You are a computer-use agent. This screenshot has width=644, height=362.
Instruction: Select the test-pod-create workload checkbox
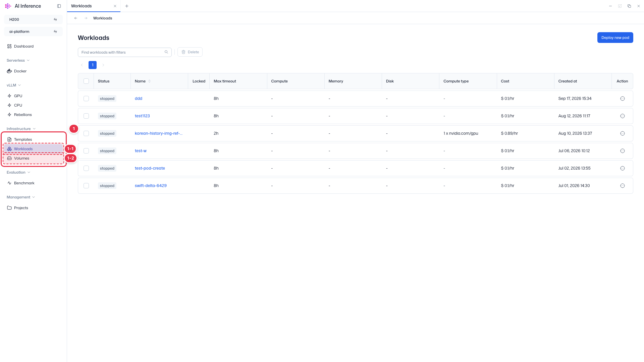[x=86, y=168]
